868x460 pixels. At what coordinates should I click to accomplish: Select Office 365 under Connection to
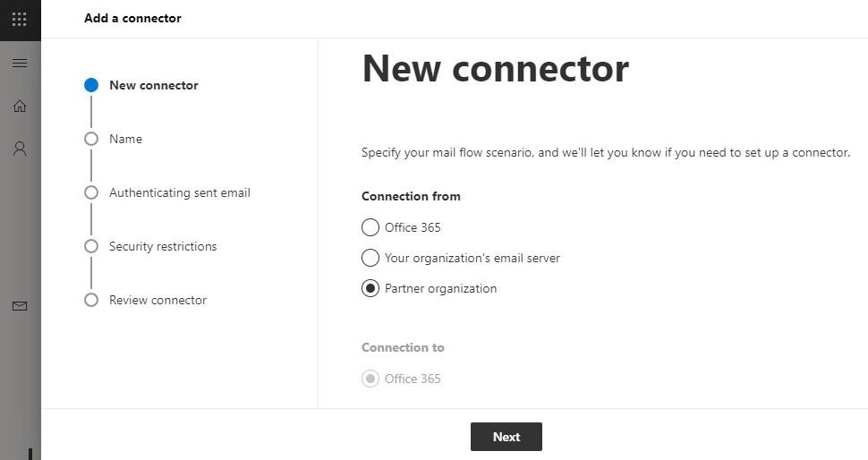[x=370, y=379]
